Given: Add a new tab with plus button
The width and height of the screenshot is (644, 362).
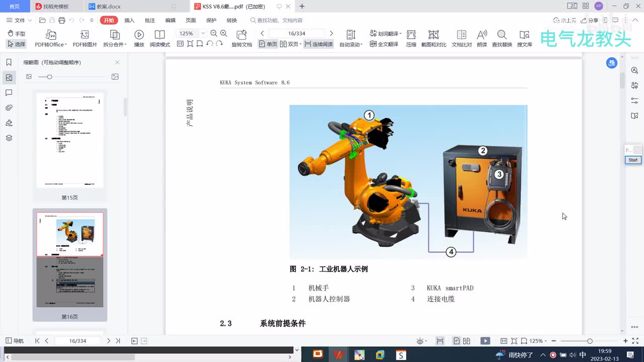Looking at the screenshot, I should 302,7.
